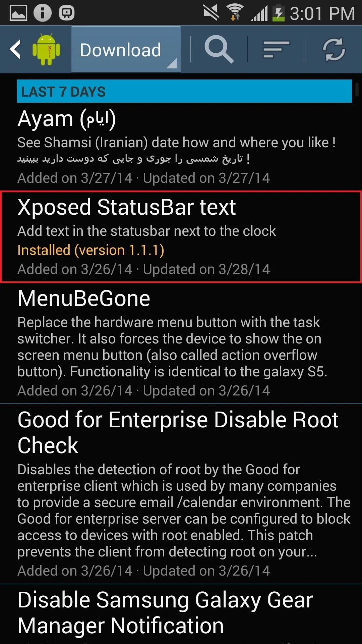Tap the battery charging icon

(278, 13)
